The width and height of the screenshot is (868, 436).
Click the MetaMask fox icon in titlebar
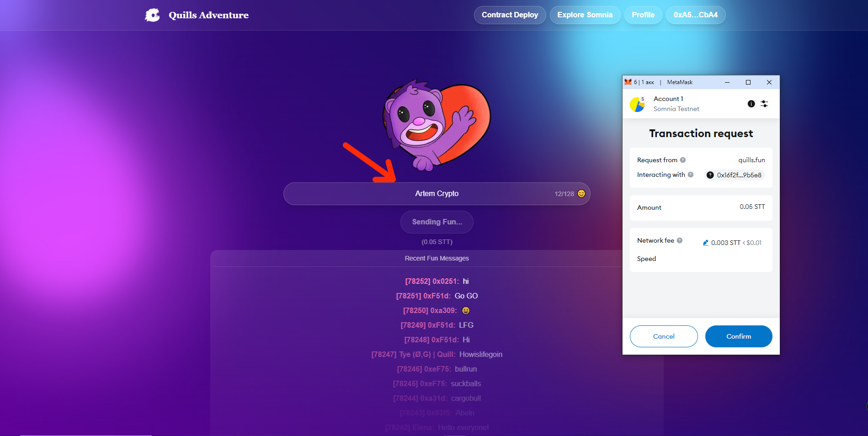[x=628, y=82]
